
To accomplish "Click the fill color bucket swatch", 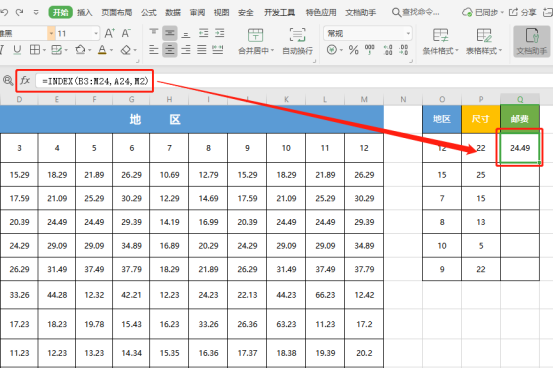I will click(x=81, y=50).
